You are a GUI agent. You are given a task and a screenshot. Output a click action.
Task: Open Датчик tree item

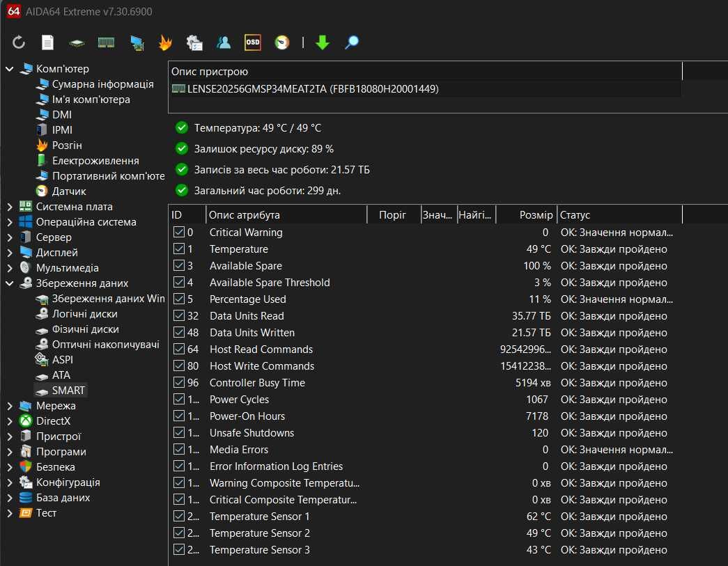69,191
